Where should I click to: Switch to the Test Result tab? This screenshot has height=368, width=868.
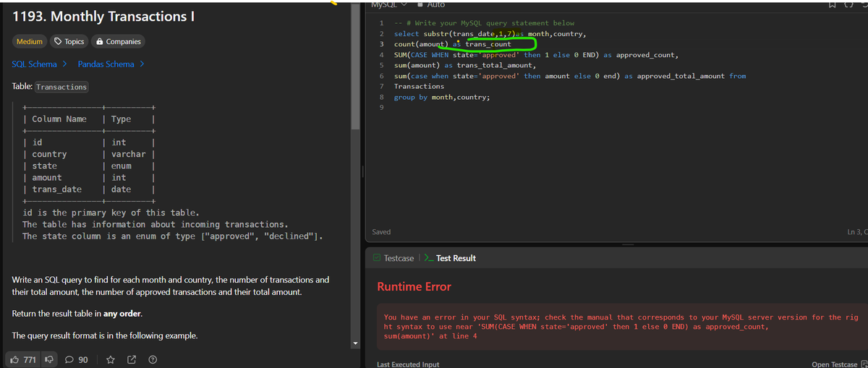point(450,258)
